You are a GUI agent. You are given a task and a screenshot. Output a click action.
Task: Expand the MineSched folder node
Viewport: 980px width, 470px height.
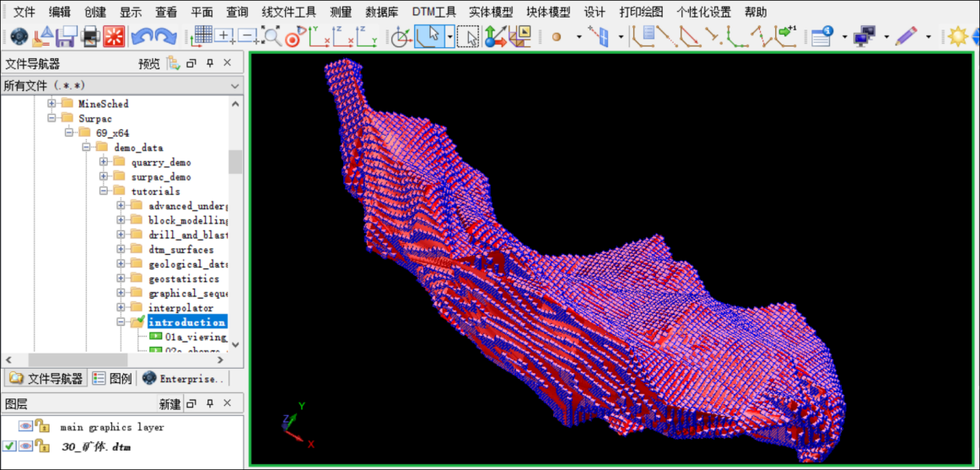pyautogui.click(x=51, y=104)
